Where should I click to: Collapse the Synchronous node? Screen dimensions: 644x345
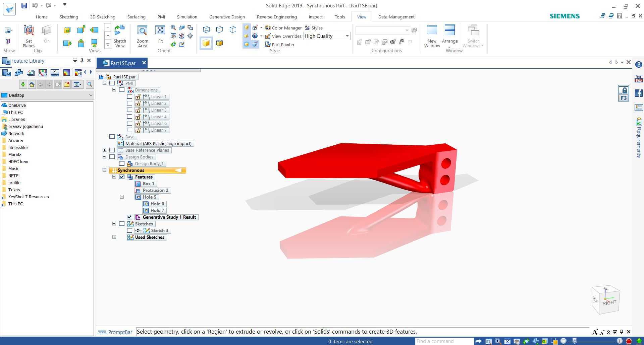point(104,170)
